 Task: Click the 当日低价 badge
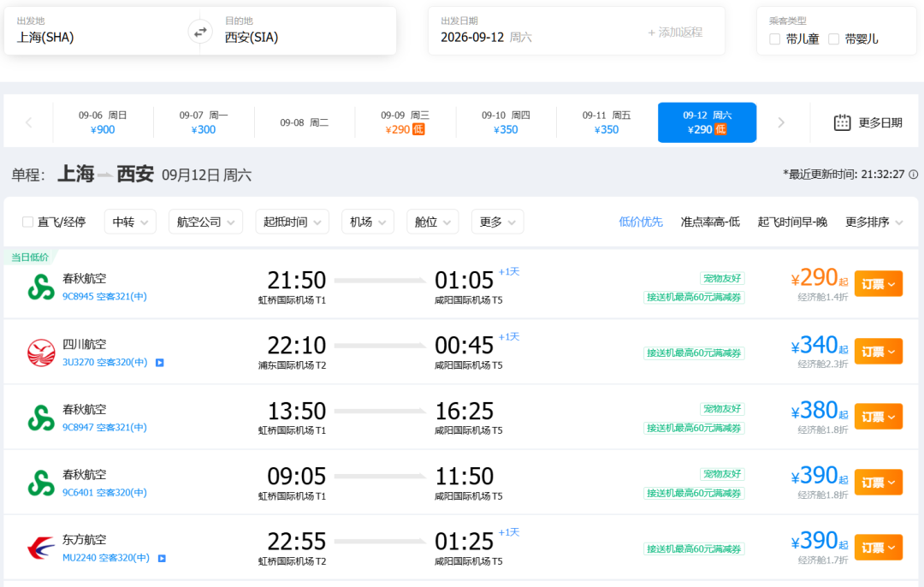(30, 257)
